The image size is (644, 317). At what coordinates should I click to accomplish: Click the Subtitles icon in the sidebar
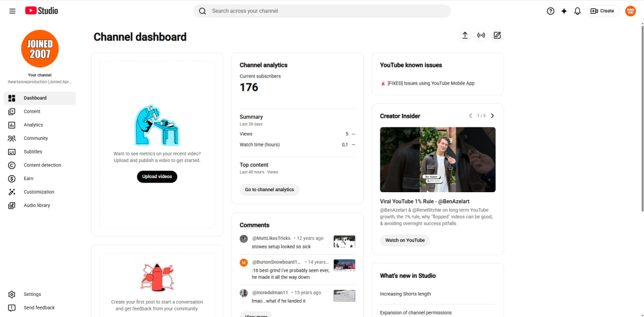(12, 152)
